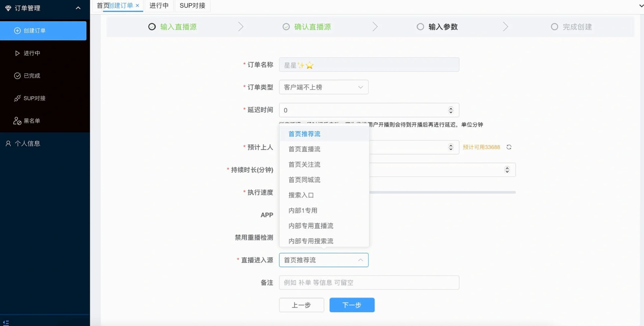Image resolution: width=644 pixels, height=326 pixels.
Task: Select the 进行中 play icon in sidebar
Action: pyautogui.click(x=17, y=53)
